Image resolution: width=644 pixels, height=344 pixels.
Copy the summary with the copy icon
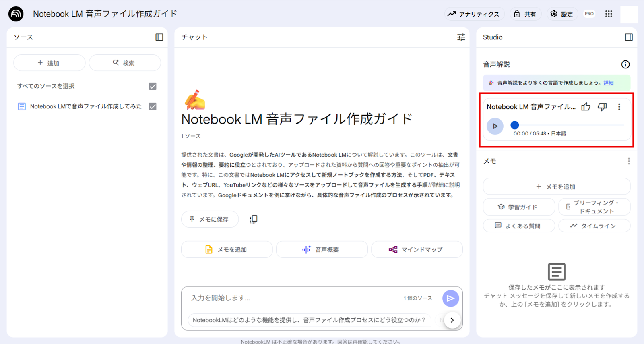click(x=254, y=219)
